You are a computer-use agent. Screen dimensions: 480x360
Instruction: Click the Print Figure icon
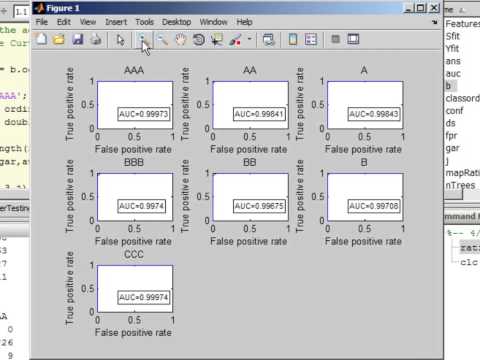pyautogui.click(x=96, y=39)
